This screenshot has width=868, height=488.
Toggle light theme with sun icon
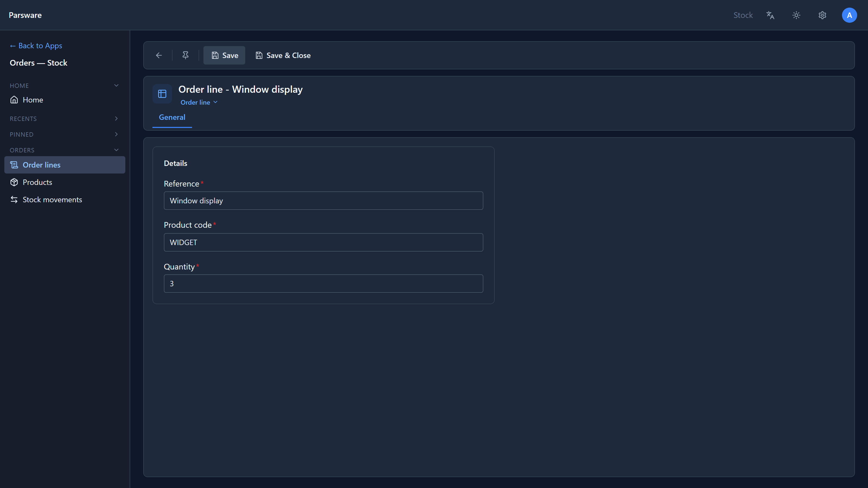[796, 15]
